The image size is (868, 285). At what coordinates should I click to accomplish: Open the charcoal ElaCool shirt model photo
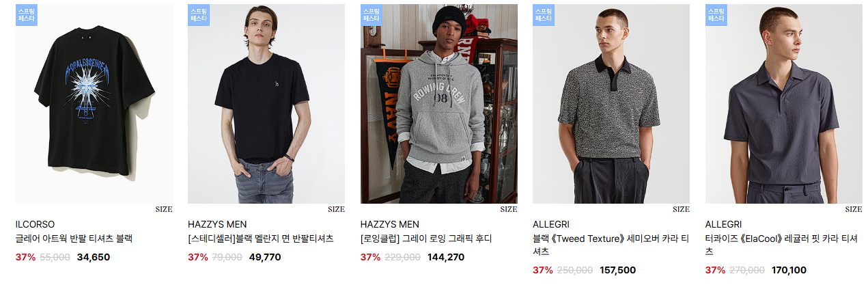pos(784,104)
